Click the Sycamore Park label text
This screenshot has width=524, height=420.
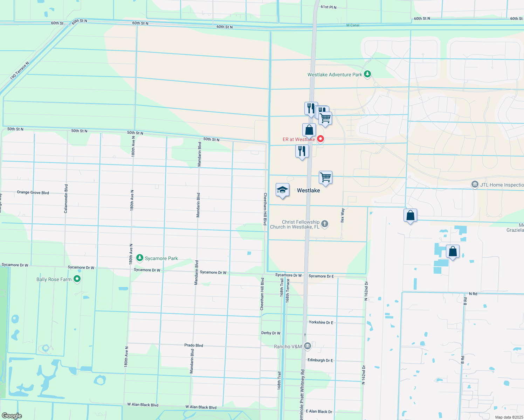coord(161,258)
